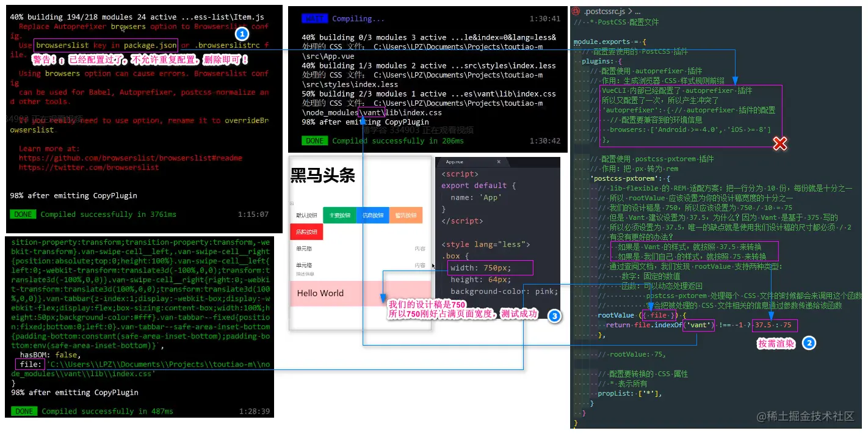
Task: Click the 'return file.indexOf' line
Action: [698, 325]
